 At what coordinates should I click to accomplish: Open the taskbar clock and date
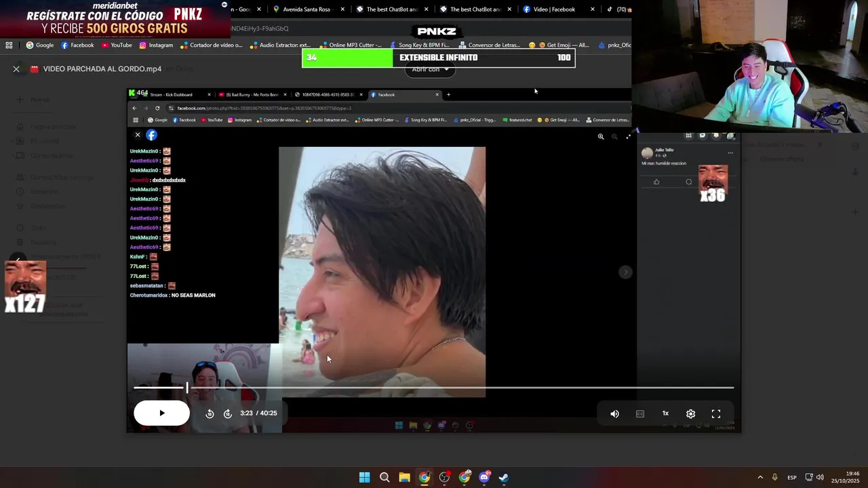[x=846, y=477]
